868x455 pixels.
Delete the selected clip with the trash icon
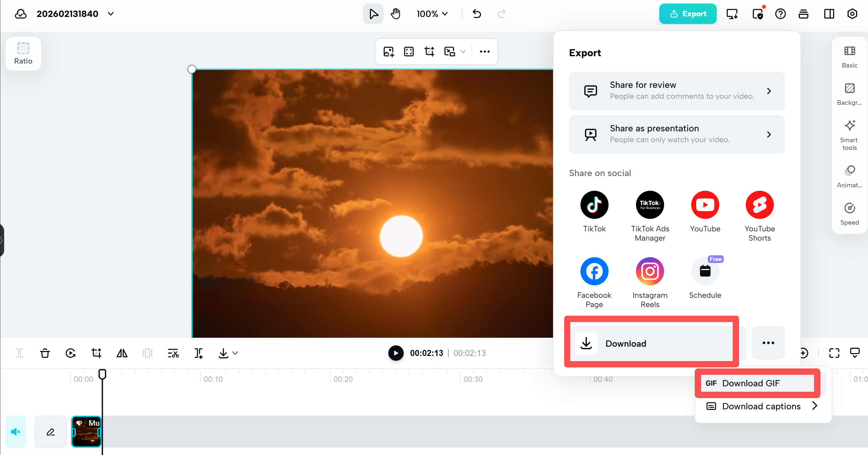click(45, 353)
